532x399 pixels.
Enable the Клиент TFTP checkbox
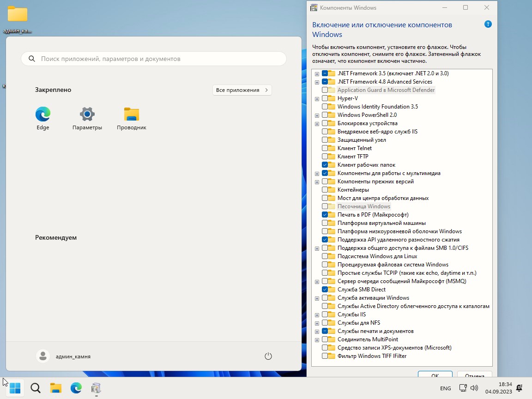[x=325, y=157]
